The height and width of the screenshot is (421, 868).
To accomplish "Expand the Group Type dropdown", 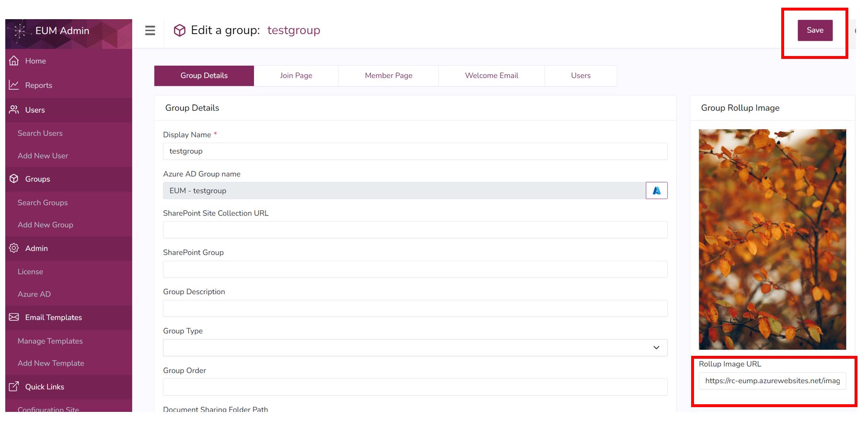I will [415, 348].
